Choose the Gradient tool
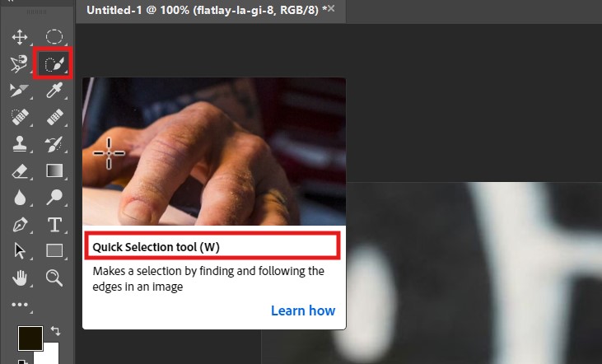Screen dimensions: 602x364 tap(54, 170)
